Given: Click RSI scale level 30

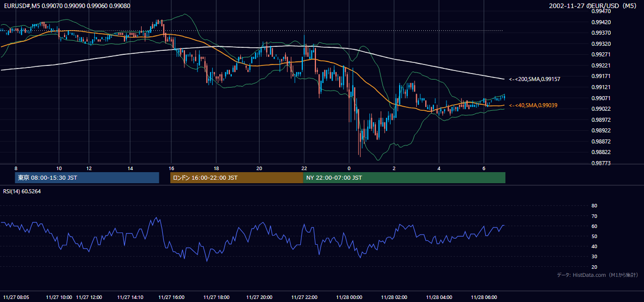Looking at the screenshot, I should coord(594,257).
